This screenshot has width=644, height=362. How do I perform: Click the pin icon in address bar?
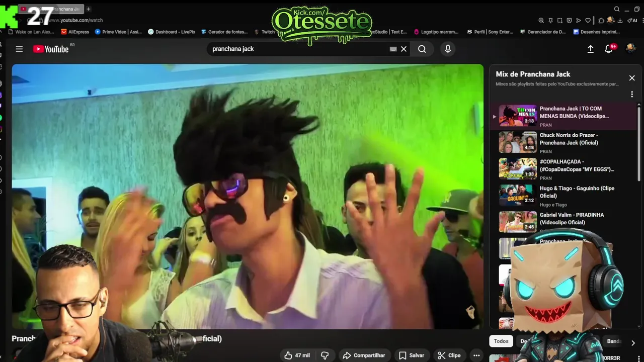pyautogui.click(x=551, y=21)
